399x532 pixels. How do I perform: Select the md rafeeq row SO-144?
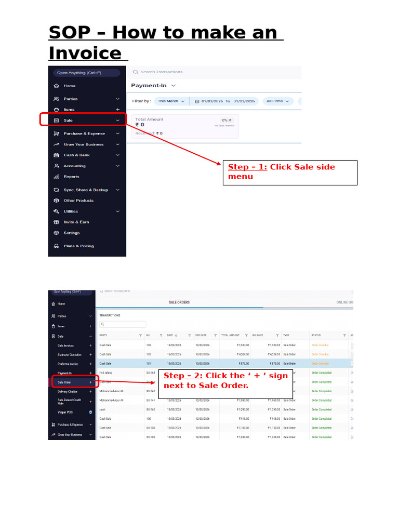click(x=225, y=373)
